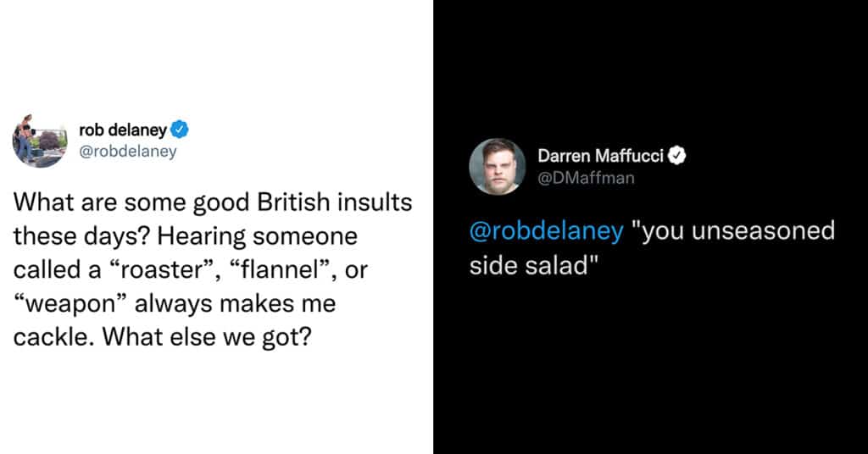Image resolution: width=868 pixels, height=454 pixels.
Task: Click the blue verified badge beside rob delaney
Action: (180, 130)
